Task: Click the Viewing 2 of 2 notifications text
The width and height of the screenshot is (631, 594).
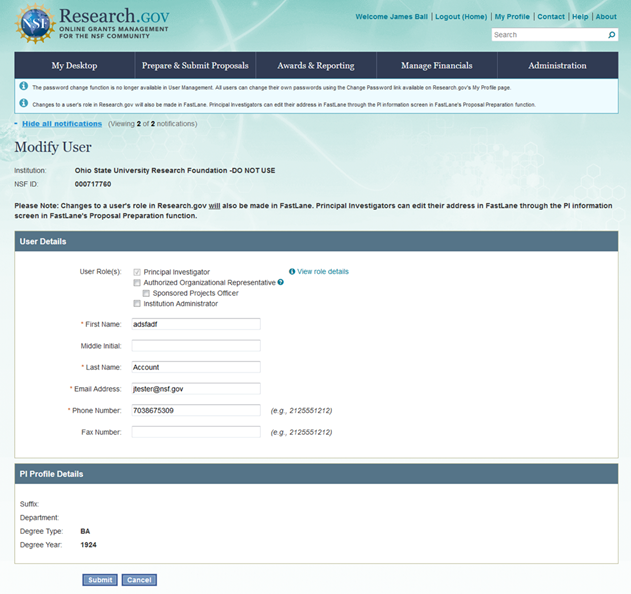Action: [153, 124]
